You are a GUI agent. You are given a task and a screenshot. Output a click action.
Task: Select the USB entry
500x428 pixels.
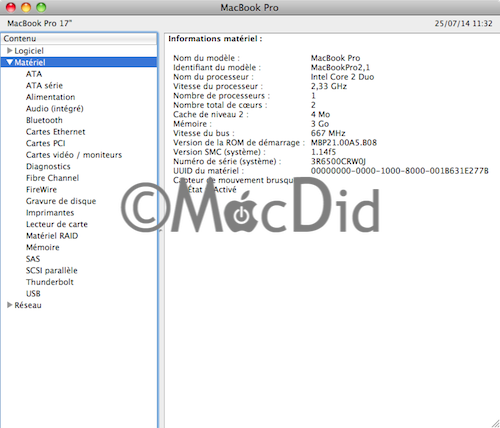[x=33, y=294]
